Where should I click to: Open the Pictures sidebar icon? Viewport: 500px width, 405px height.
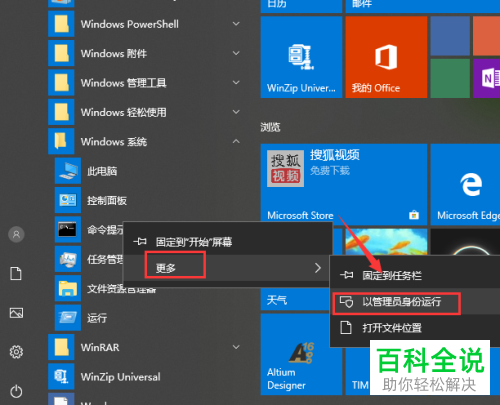coord(16,313)
